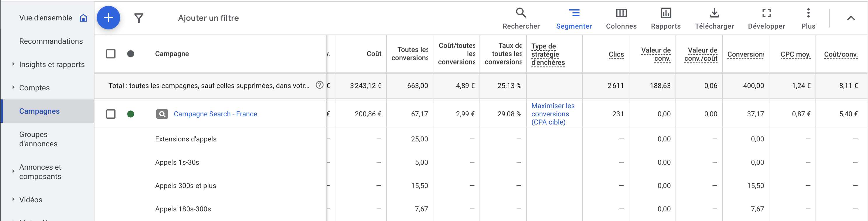Click the 200,86 € cost cell
The width and height of the screenshot is (868, 221).
[368, 114]
